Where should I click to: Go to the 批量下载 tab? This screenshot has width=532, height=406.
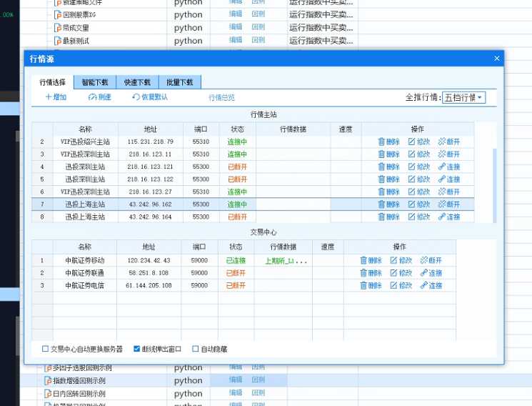[180, 82]
